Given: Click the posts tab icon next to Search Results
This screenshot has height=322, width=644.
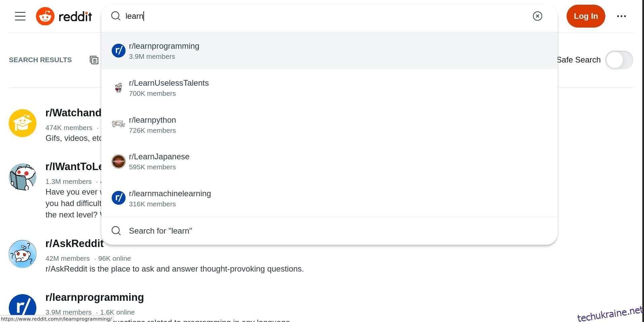Looking at the screenshot, I should coord(94,60).
